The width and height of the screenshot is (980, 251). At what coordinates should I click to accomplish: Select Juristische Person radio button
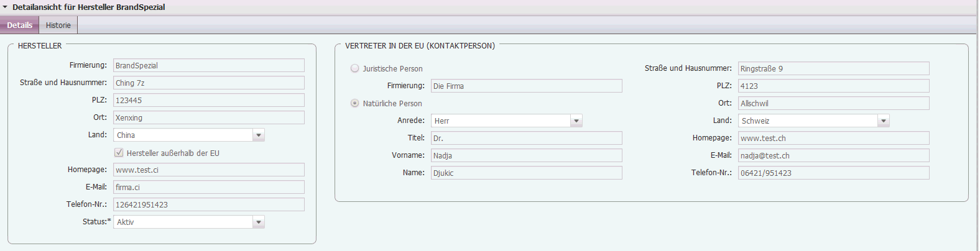[x=355, y=68]
